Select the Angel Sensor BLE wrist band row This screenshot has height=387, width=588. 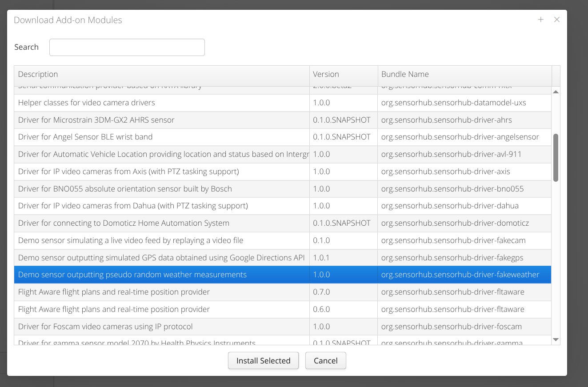click(x=162, y=137)
